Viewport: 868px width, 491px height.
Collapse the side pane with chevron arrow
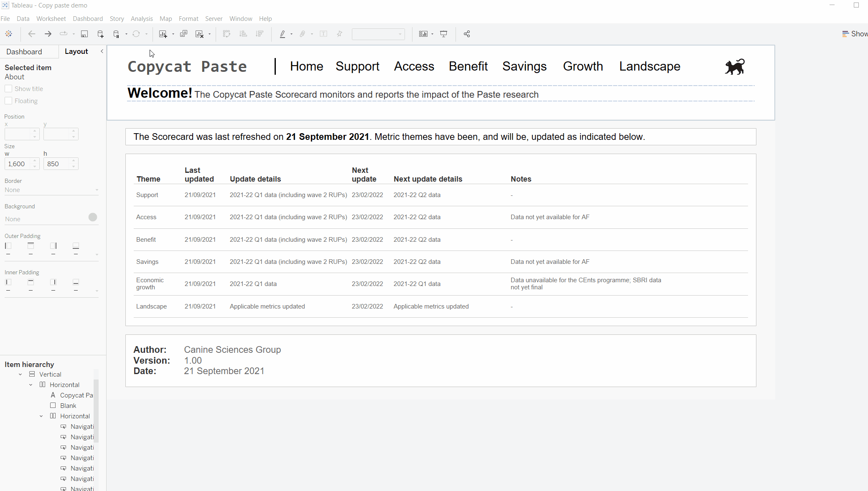coord(102,51)
